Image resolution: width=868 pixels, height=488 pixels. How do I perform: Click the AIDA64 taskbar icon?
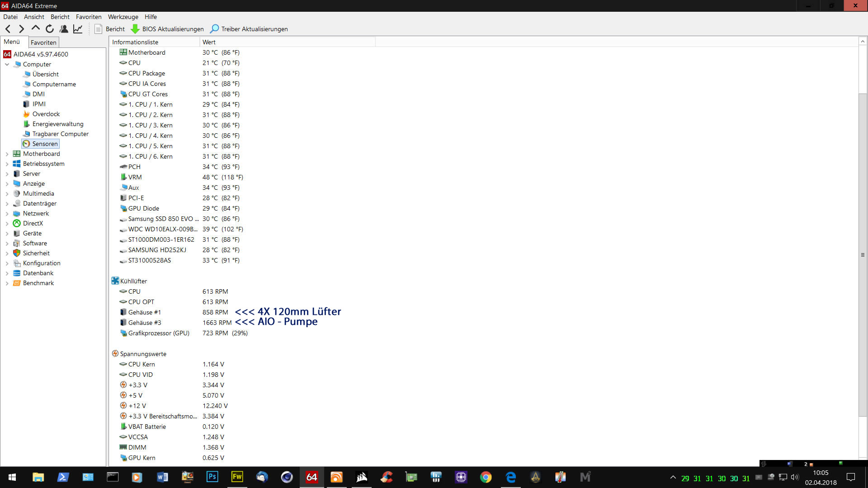pyautogui.click(x=311, y=477)
